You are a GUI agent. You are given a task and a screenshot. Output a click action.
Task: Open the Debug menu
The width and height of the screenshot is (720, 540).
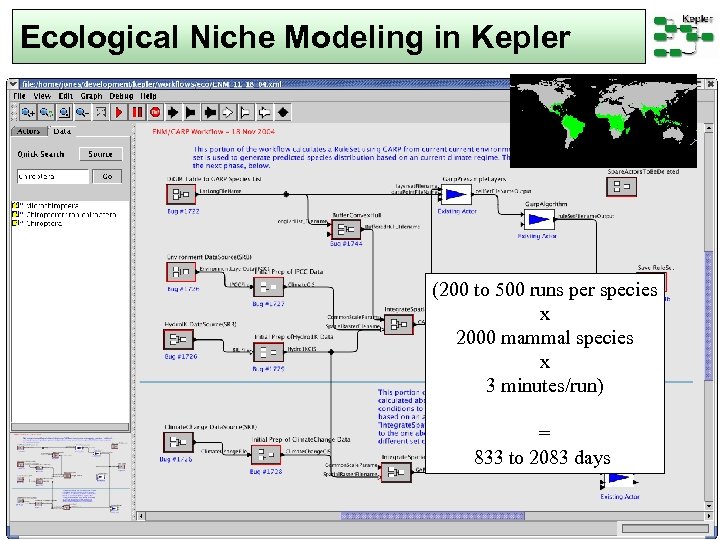[x=121, y=96]
